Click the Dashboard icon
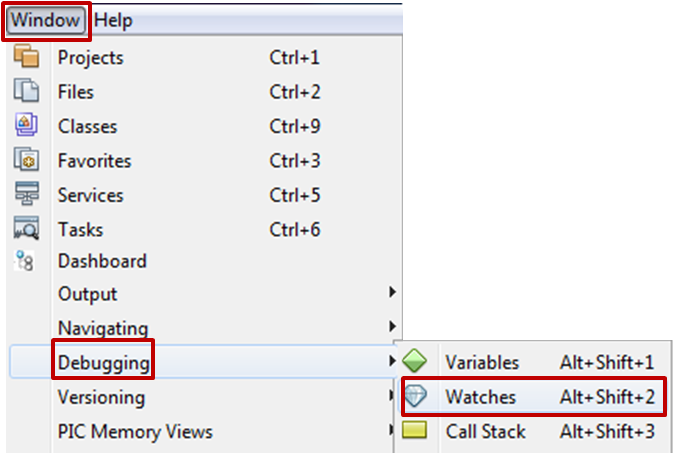 [x=25, y=261]
